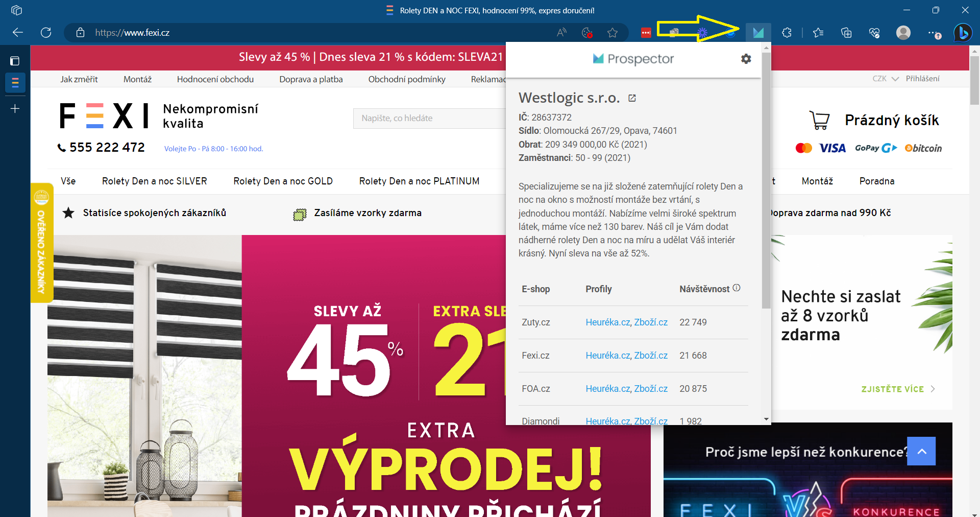Click the Návštěvnost info icon
Image resolution: width=980 pixels, height=517 pixels.
click(737, 288)
